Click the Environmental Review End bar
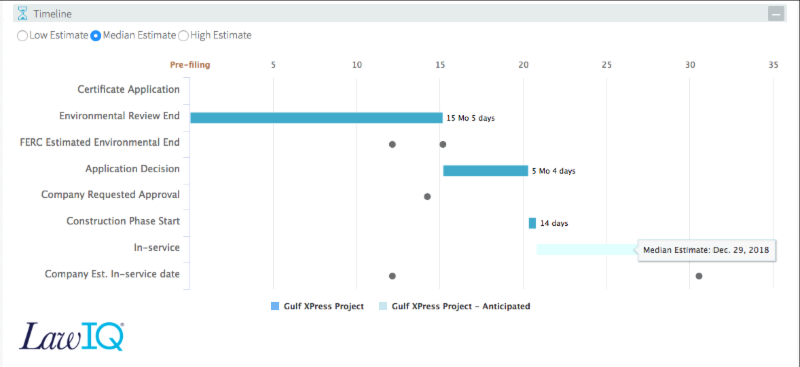Screen dimensions: 800x367 316,118
